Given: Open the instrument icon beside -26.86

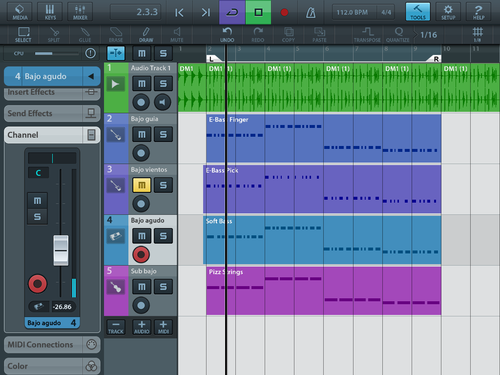Looking at the screenshot, I should [38, 307].
